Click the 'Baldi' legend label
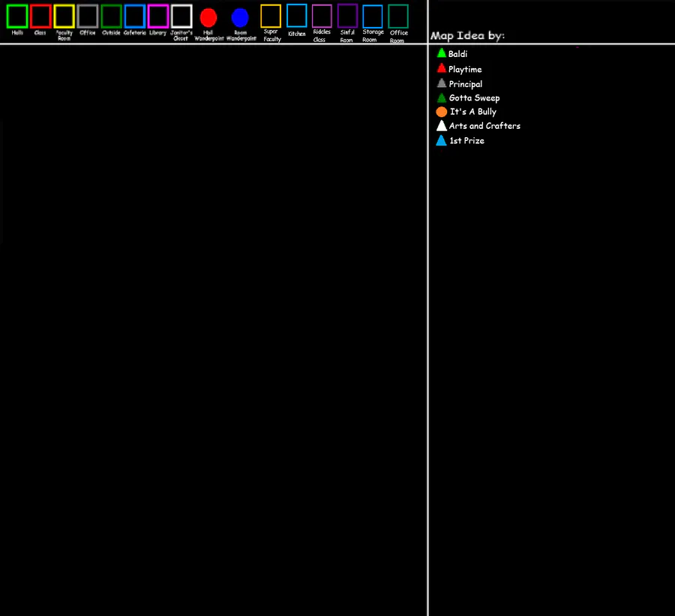 (457, 54)
